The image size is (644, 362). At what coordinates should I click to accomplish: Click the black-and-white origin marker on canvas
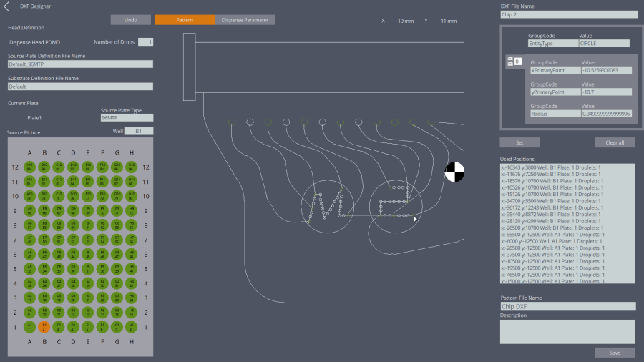[x=454, y=172]
